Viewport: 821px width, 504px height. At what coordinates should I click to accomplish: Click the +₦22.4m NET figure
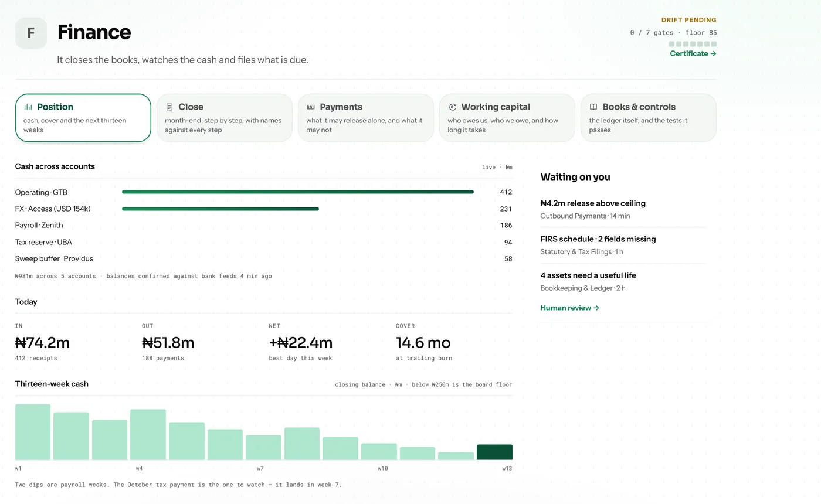(x=300, y=342)
